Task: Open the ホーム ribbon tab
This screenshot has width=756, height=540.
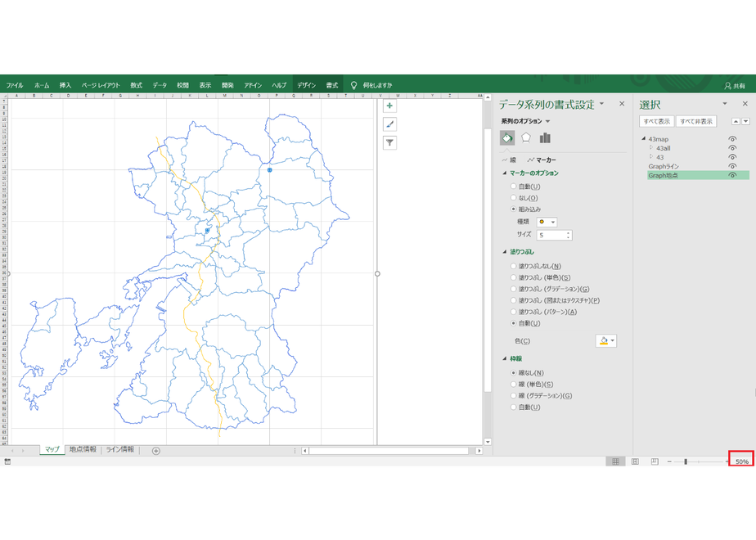Action: coord(42,85)
